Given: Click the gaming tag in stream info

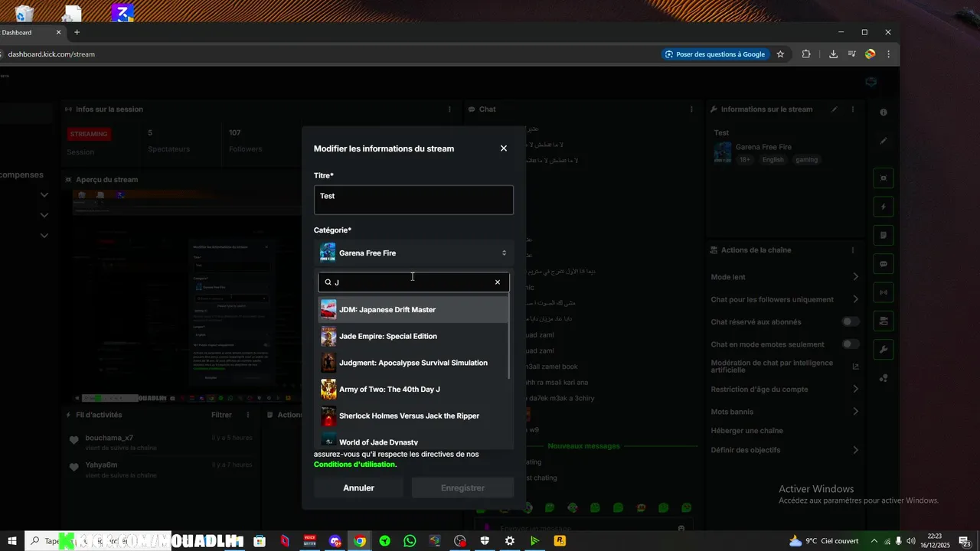Looking at the screenshot, I should pyautogui.click(x=806, y=160).
